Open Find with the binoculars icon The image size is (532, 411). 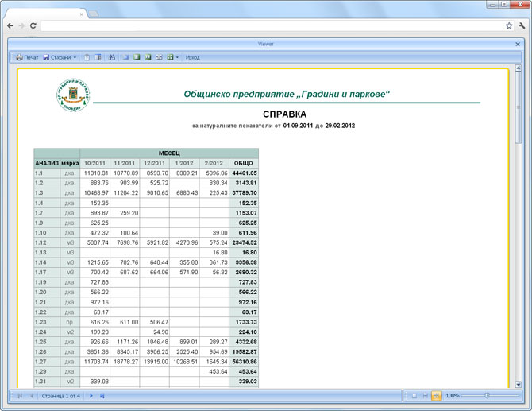pos(112,57)
